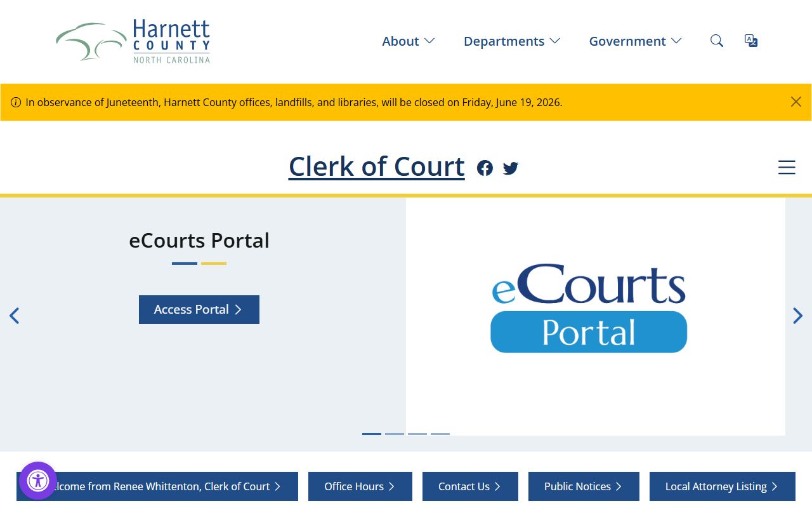Select the first carousel indicator
The width and height of the screenshot is (812, 508).
click(372, 434)
